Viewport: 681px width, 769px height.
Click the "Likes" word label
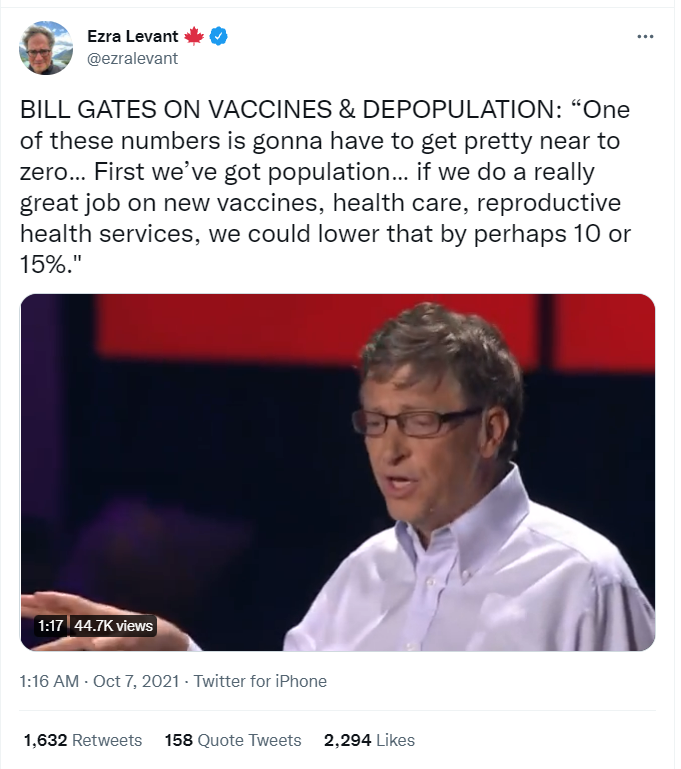coord(395,740)
